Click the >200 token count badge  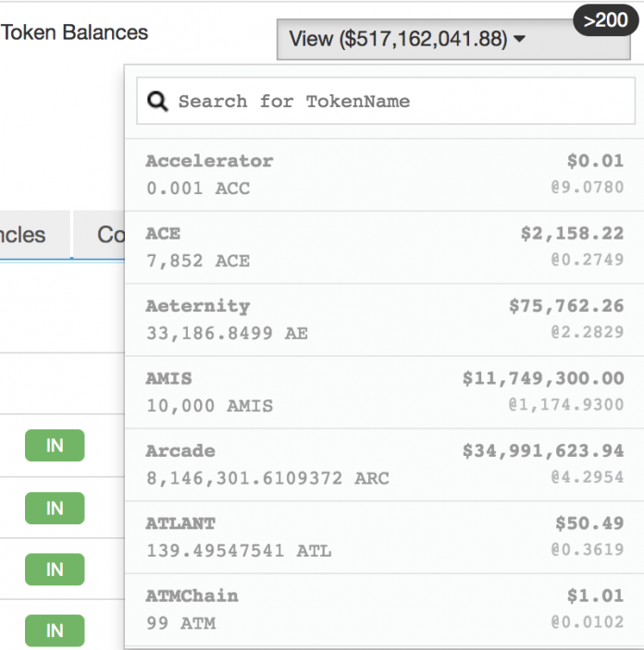(x=605, y=20)
